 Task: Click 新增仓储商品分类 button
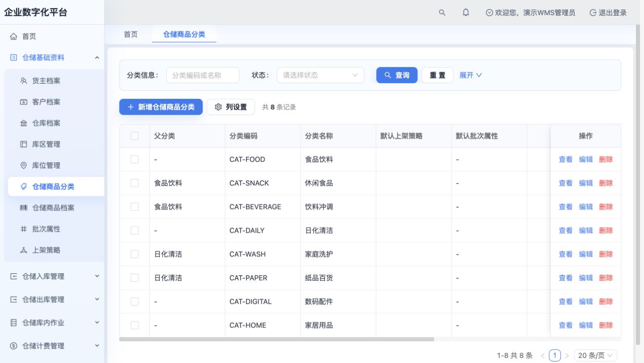click(x=161, y=107)
